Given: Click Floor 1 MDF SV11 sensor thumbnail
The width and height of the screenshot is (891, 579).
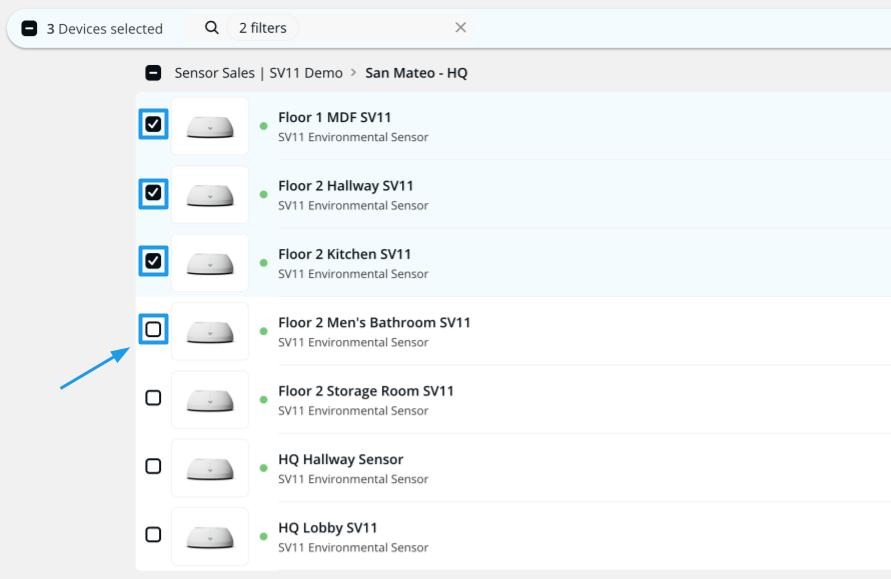Looking at the screenshot, I should [x=210, y=126].
